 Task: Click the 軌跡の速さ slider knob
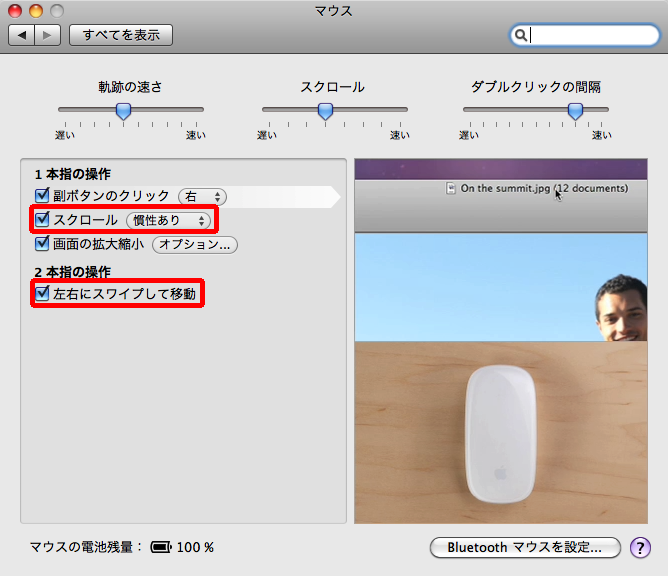click(x=124, y=111)
